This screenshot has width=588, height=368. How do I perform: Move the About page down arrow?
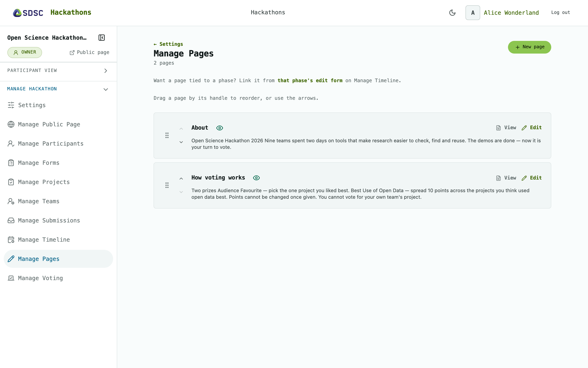tap(181, 142)
